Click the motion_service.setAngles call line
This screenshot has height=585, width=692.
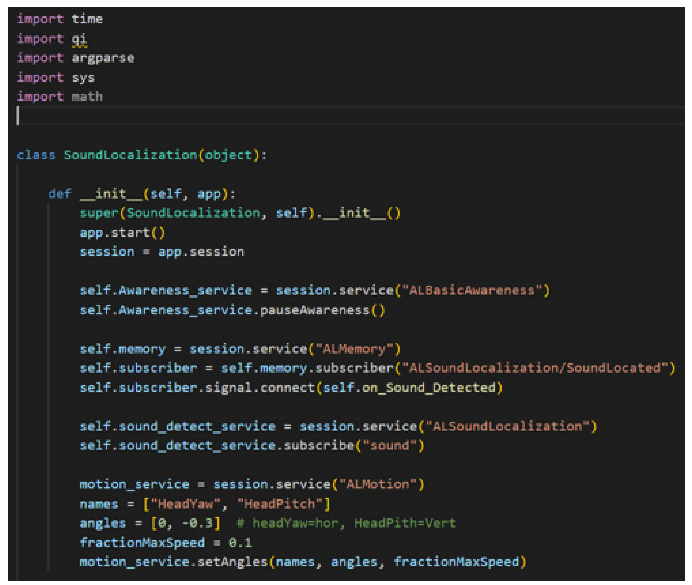click(x=303, y=562)
